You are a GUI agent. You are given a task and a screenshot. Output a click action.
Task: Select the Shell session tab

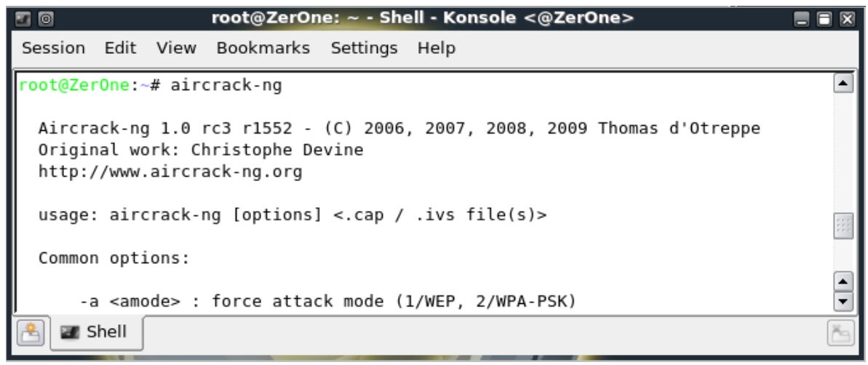coord(96,332)
